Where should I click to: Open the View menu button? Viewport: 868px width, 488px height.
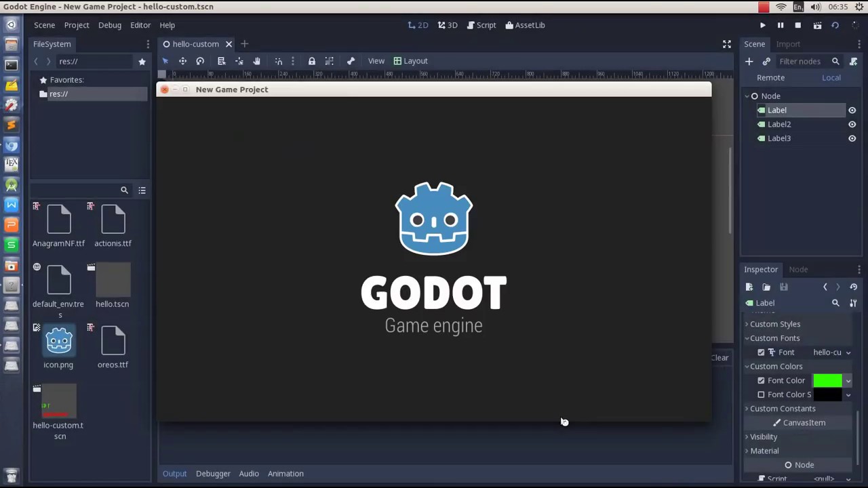[x=376, y=61]
